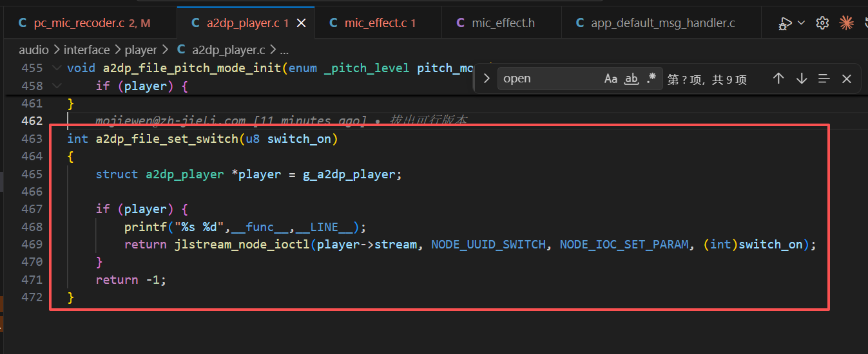Screen dimensions: 868x354
Task: Click the find result count text
Action: click(707, 79)
